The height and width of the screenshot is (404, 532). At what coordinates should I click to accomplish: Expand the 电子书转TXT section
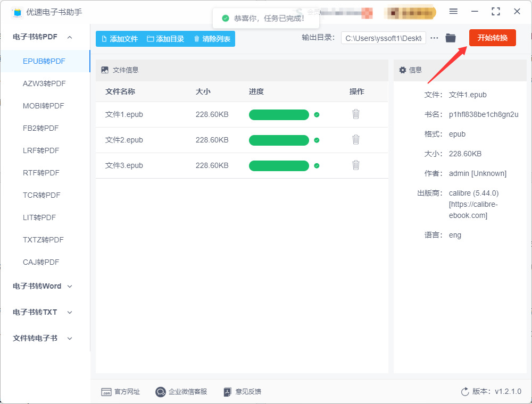tap(43, 313)
